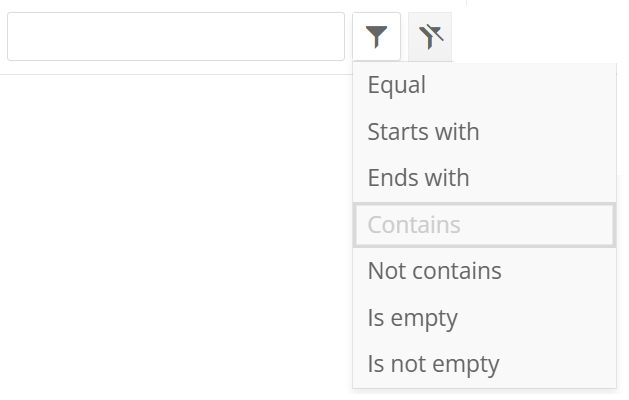Viewport: 629px width, 400px height.
Task: Close the filter menu via funnel button
Action: 376,37
